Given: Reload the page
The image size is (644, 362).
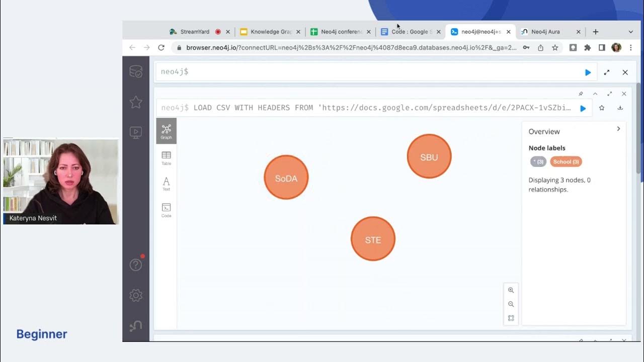Looking at the screenshot, I should click(162, 47).
